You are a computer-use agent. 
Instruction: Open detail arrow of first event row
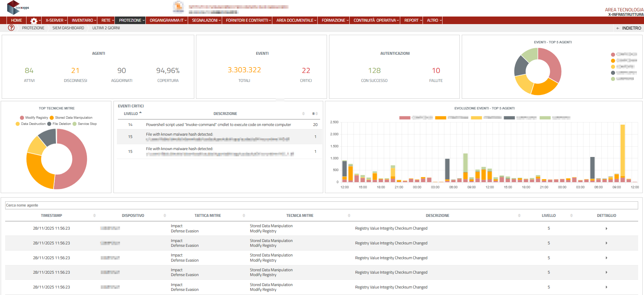(606, 229)
